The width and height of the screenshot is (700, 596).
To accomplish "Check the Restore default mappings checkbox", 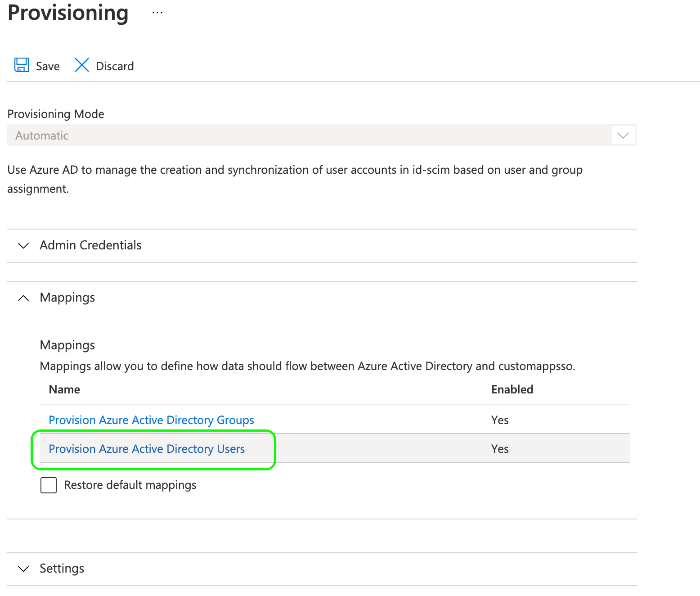I will tap(49, 485).
